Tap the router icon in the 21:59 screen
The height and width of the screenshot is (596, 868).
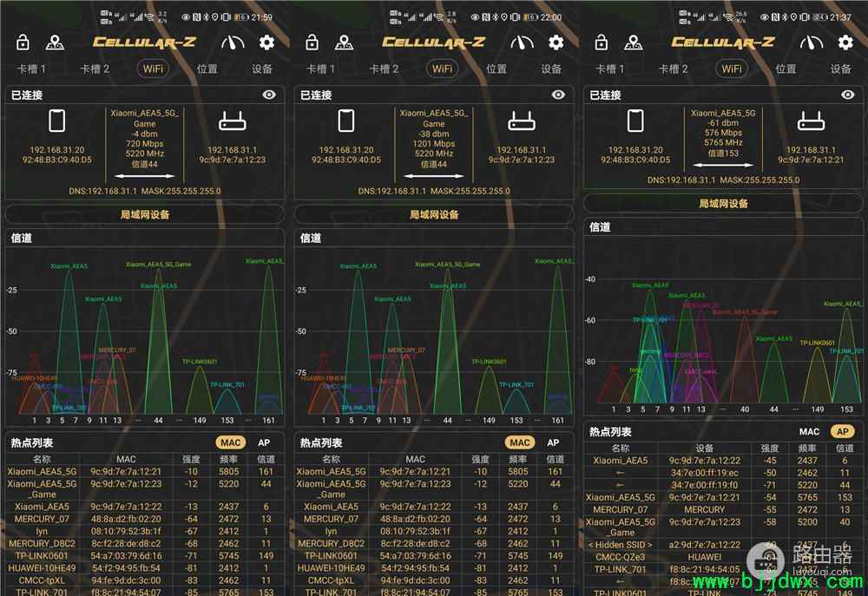[233, 121]
